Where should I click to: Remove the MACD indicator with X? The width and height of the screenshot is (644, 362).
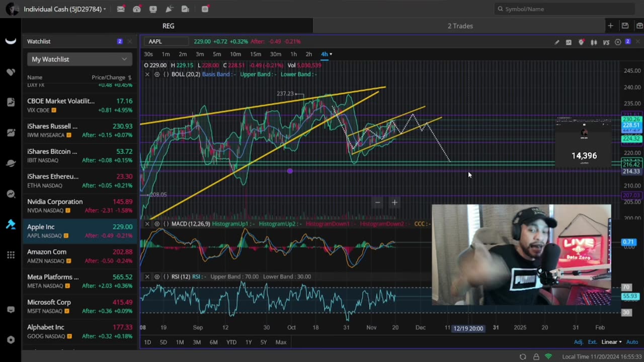click(x=147, y=224)
